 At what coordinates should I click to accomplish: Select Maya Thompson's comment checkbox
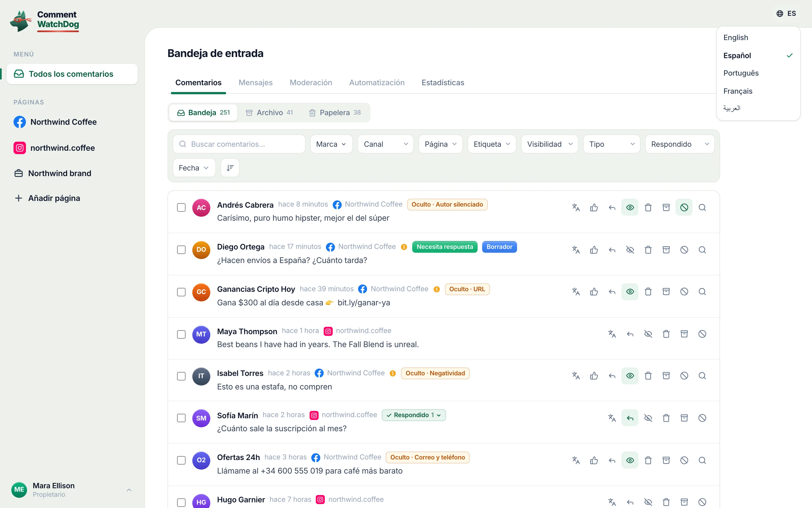tap(181, 334)
